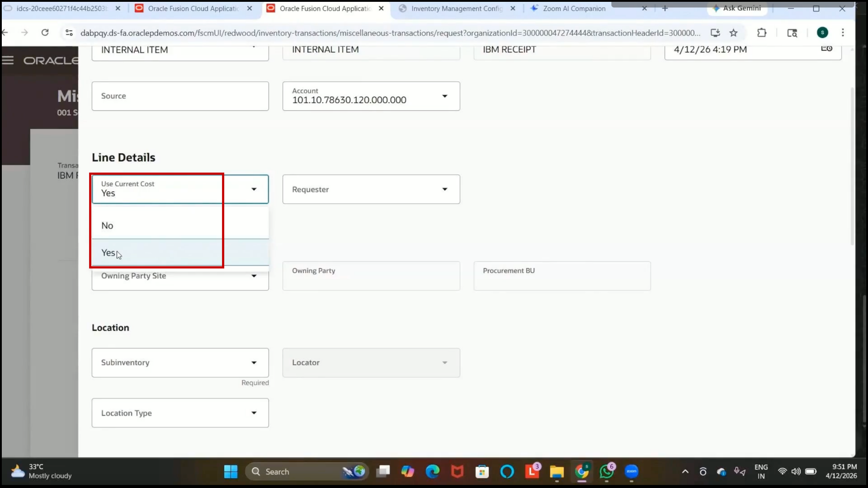Switch to Inventory Management Config tab
868x488 pixels.
click(x=457, y=9)
